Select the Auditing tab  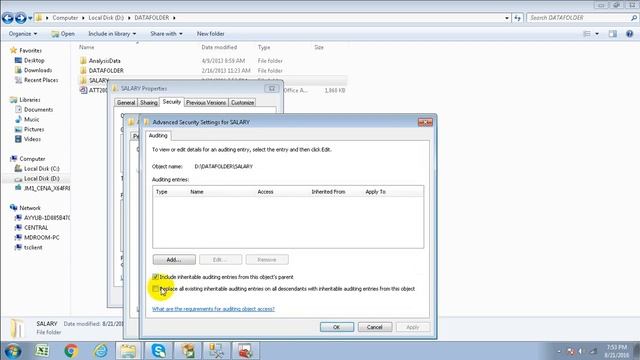pyautogui.click(x=158, y=136)
